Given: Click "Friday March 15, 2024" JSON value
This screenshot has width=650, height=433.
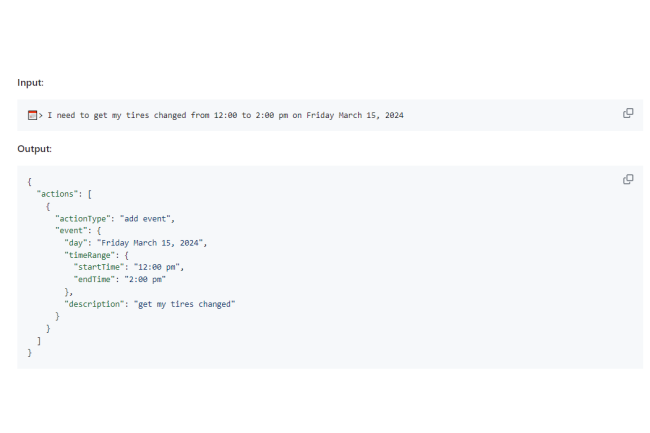Looking at the screenshot, I should pos(151,242).
